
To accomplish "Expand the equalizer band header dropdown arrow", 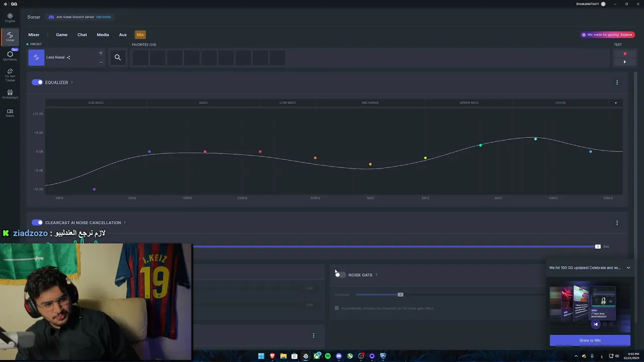I will coord(615,103).
